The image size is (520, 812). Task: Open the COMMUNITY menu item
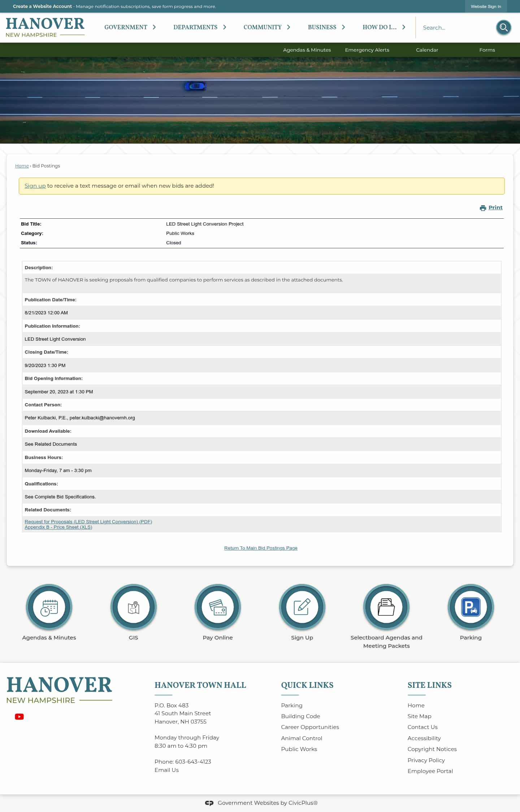(x=263, y=27)
